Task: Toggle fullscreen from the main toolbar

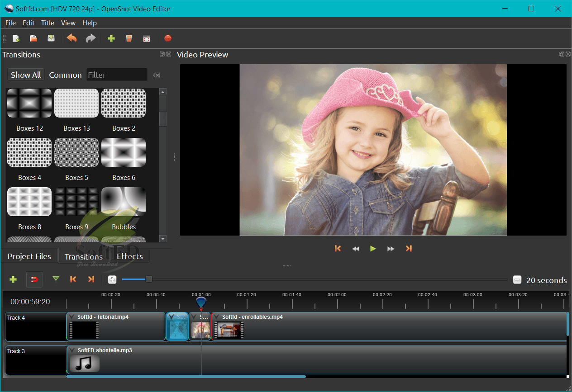Action: coord(147,38)
